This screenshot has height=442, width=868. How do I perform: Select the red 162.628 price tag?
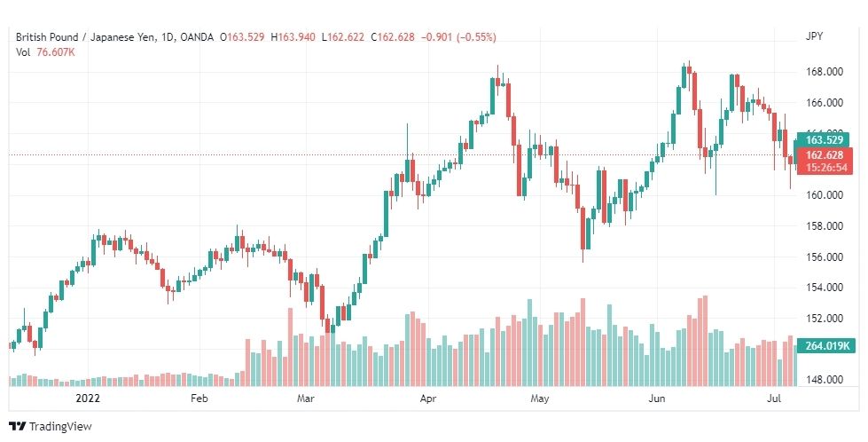[x=824, y=154]
